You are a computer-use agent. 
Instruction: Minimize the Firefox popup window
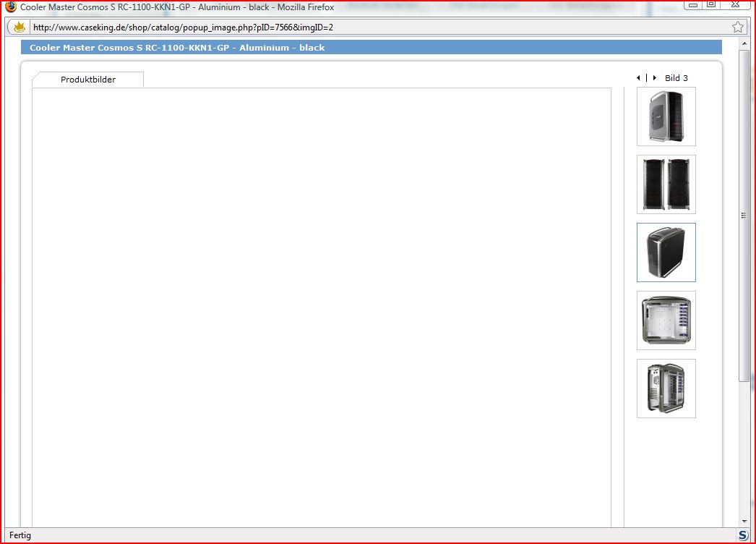tap(693, 5)
